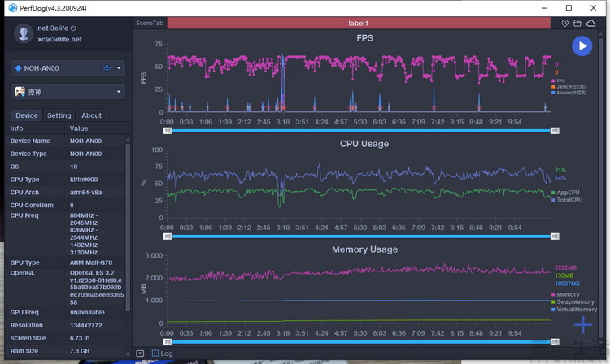The height and width of the screenshot is (364, 610).
Task: Click the power icon beside net 3elife
Action: 73,28
